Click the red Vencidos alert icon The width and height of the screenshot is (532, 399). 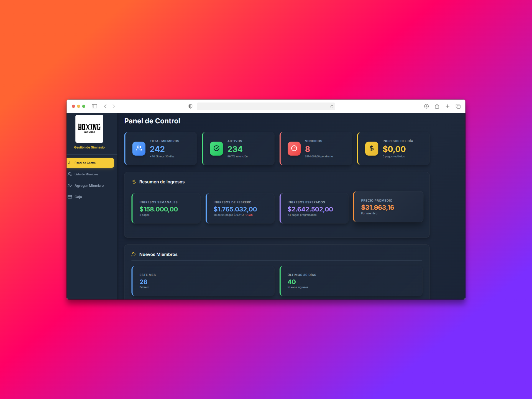[294, 149]
